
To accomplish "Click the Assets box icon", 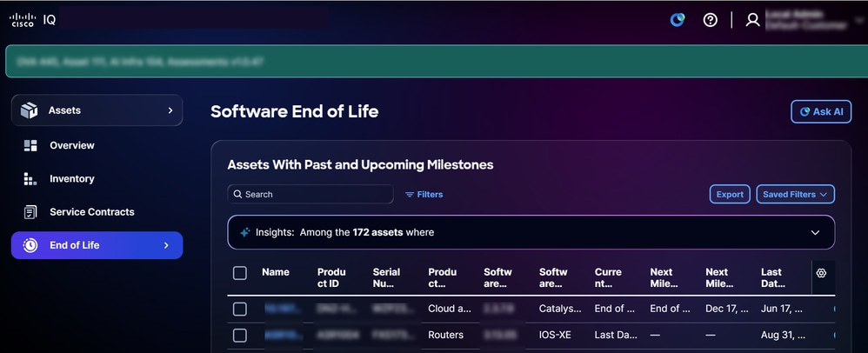I will coord(30,110).
